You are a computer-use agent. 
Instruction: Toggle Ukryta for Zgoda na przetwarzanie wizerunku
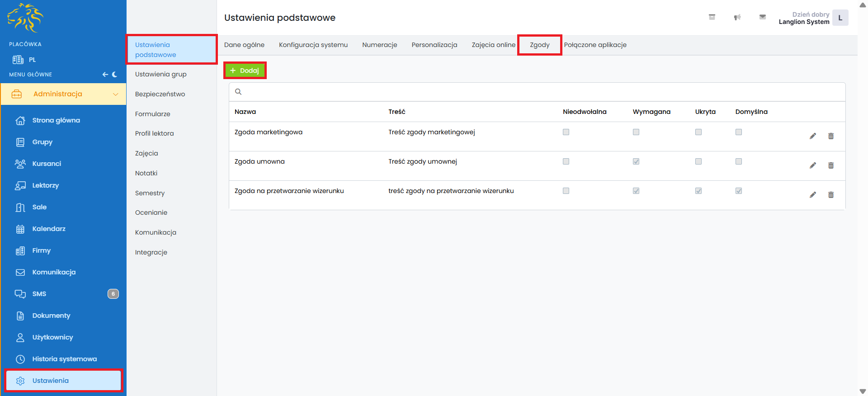(x=698, y=191)
